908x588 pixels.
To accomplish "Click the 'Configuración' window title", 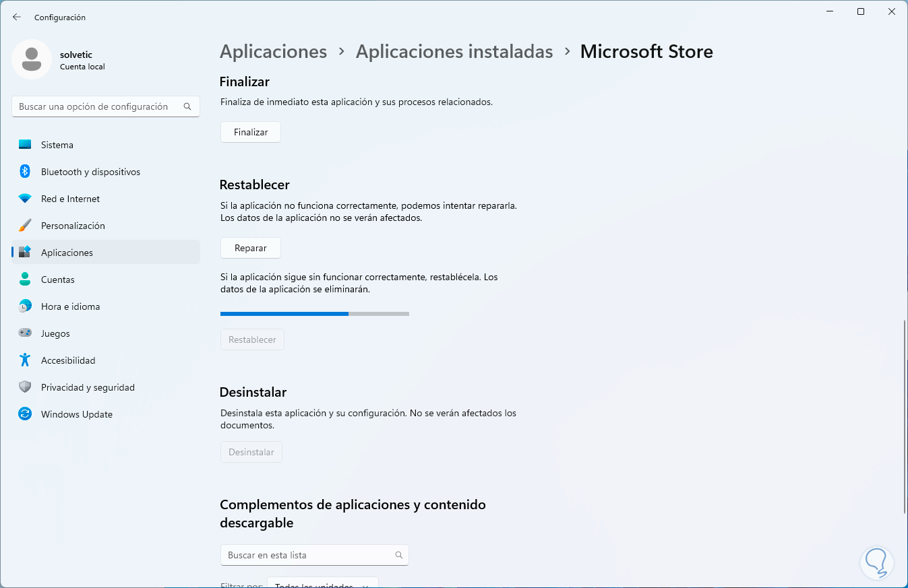I will 60,17.
